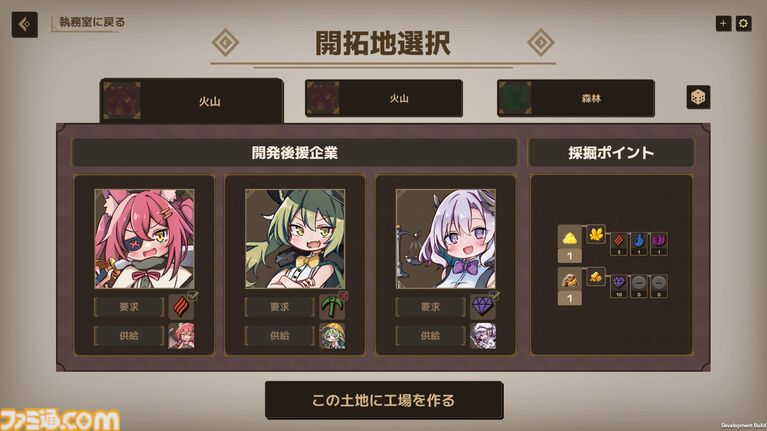Image resolution: width=767 pixels, height=431 pixels.
Task: Click 供給 button under pink-haired character
Action: pos(129,336)
